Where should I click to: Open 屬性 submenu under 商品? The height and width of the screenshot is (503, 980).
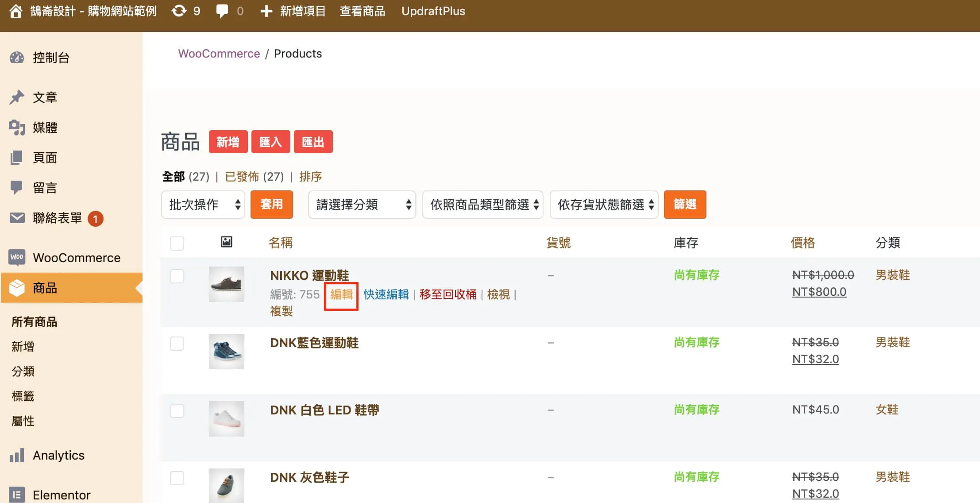(x=23, y=421)
